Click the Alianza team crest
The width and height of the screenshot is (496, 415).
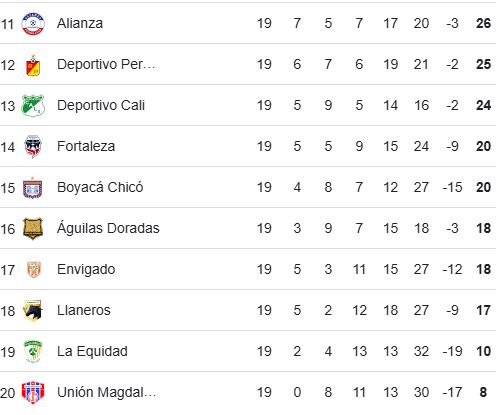click(33, 24)
